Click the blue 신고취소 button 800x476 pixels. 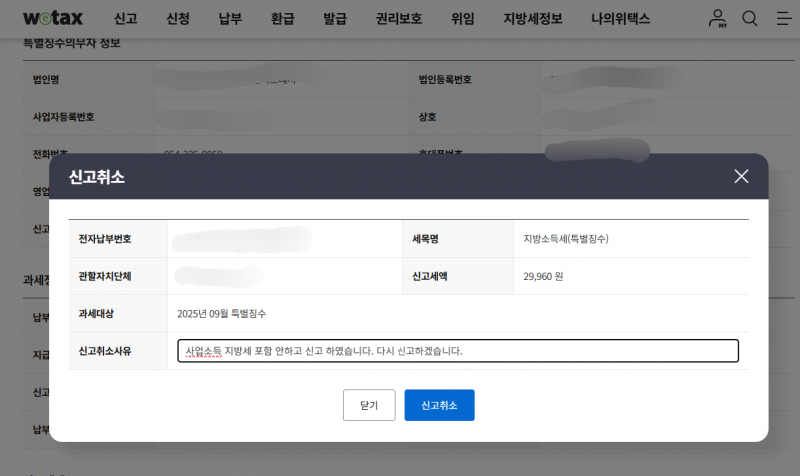(x=439, y=405)
